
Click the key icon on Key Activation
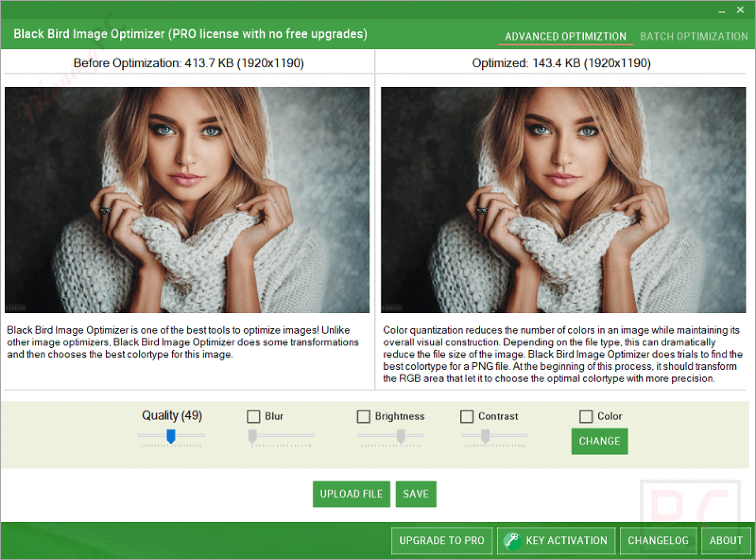(512, 541)
